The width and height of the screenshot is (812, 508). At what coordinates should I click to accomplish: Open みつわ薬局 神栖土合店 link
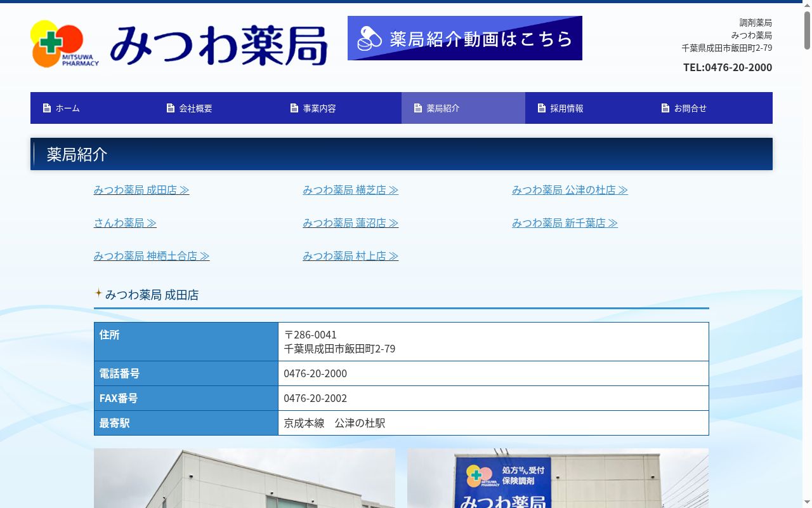[152, 256]
